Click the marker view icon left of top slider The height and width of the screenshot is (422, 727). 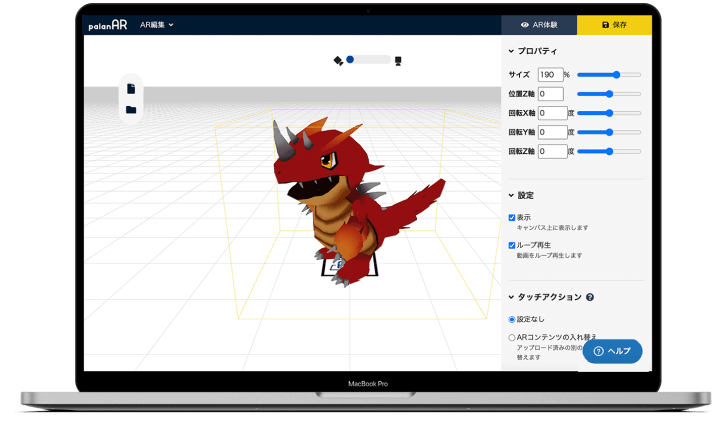click(338, 61)
